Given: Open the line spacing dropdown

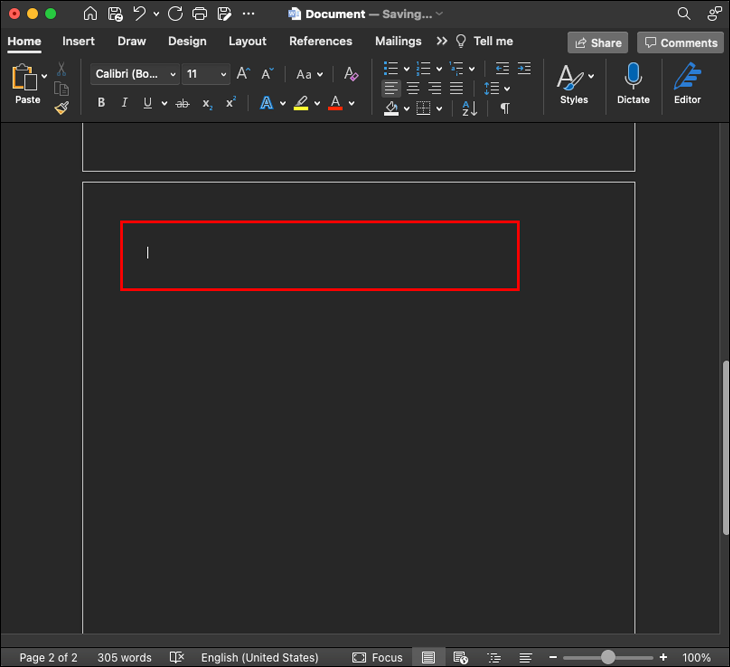Looking at the screenshot, I should coord(497,89).
